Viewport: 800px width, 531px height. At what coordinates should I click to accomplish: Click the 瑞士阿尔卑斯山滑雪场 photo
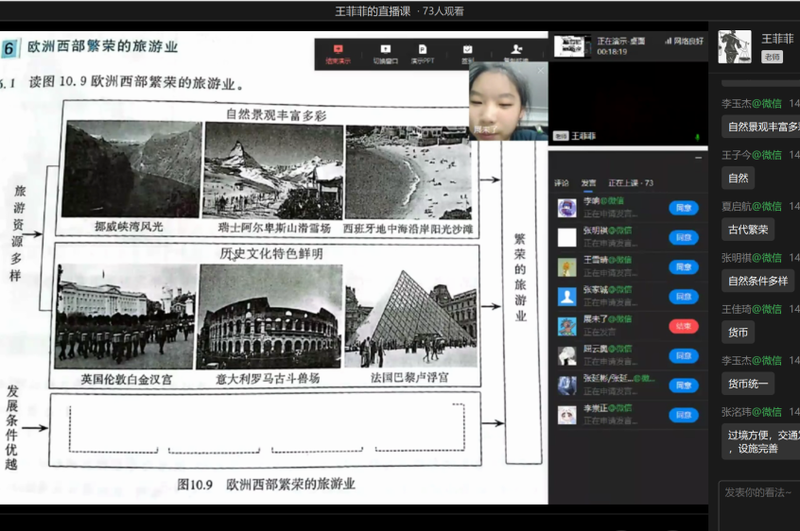point(273,171)
